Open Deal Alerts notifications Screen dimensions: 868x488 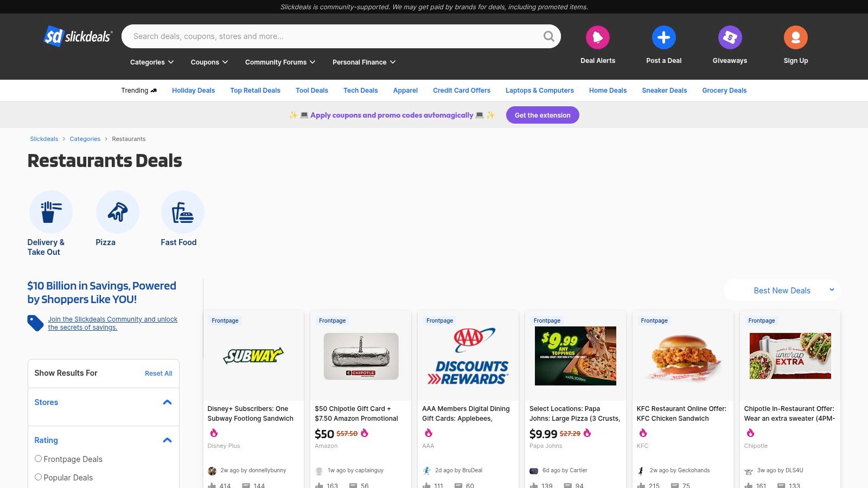coord(597,37)
